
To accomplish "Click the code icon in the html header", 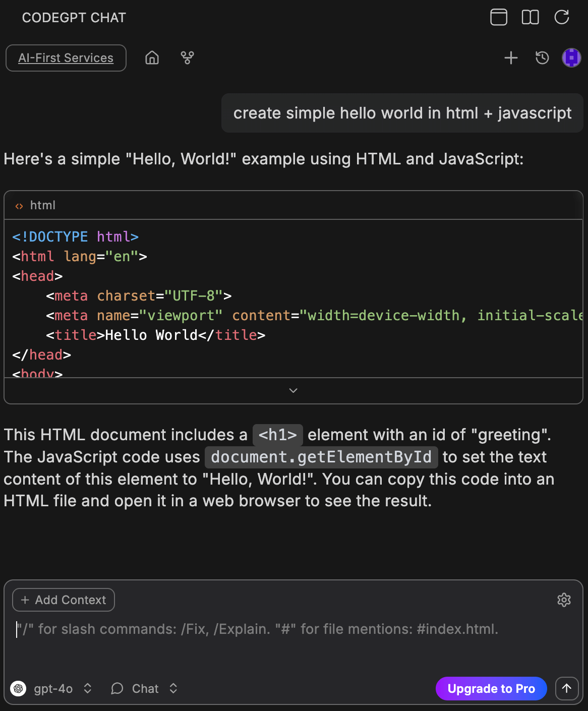I will click(x=19, y=205).
